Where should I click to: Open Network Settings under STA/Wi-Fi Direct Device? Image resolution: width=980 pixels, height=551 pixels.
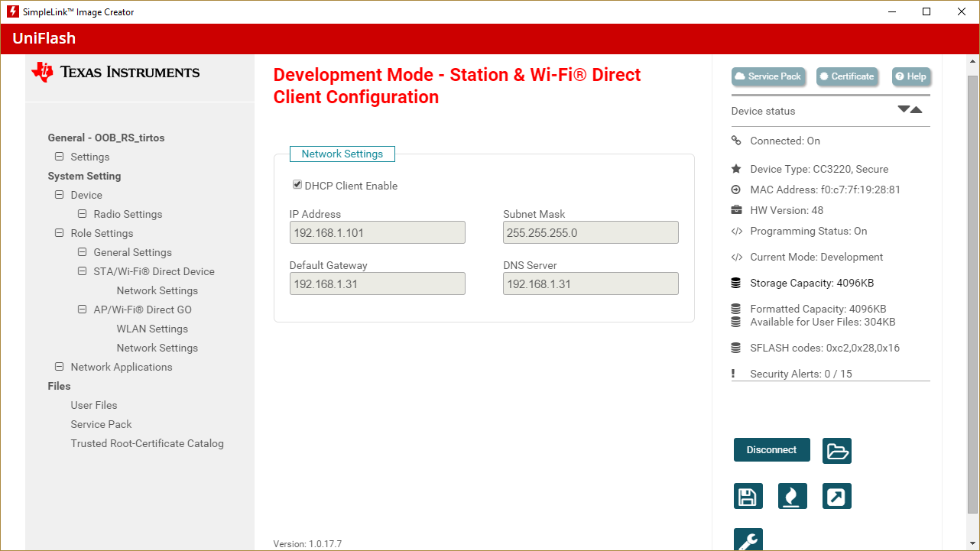pos(157,290)
